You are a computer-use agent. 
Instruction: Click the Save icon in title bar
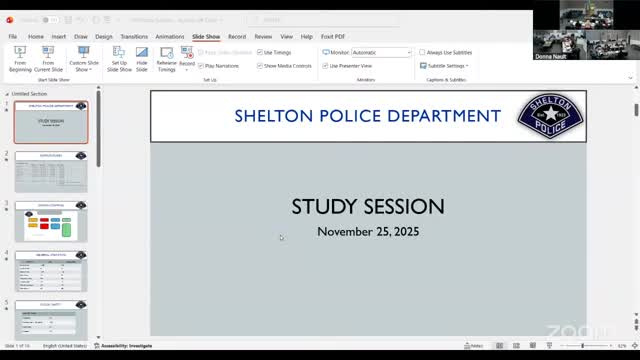tap(68, 20)
